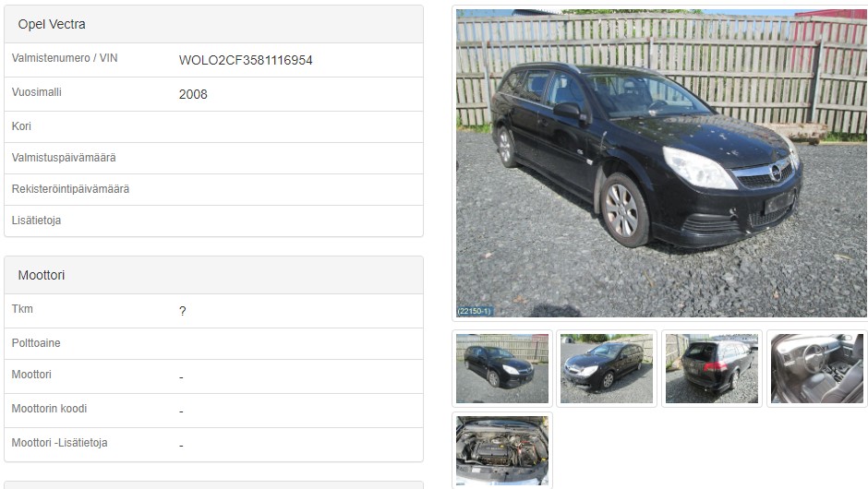Screen dimensions: 868x489
Task: Click the Tkm question mark value
Action: click(183, 312)
